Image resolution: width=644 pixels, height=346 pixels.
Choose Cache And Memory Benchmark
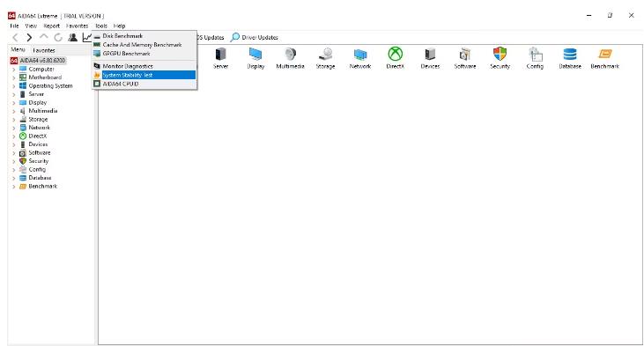click(144, 45)
